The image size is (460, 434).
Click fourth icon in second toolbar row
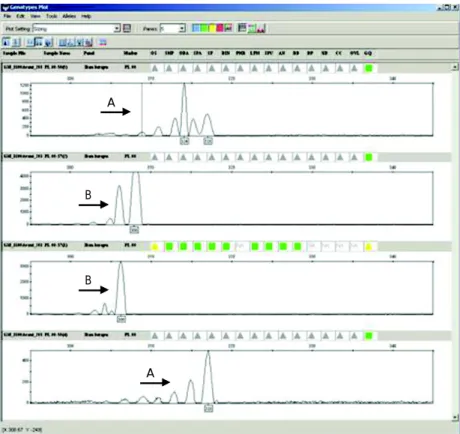[39, 42]
